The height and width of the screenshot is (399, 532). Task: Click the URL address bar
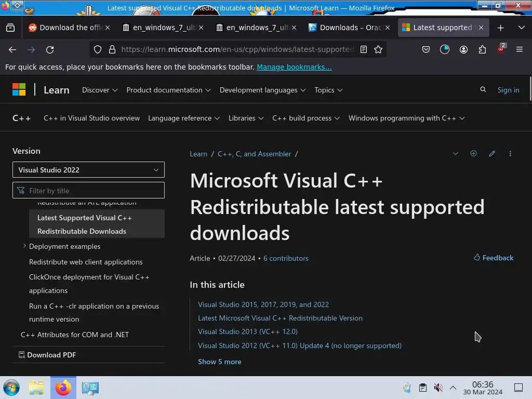click(237, 49)
